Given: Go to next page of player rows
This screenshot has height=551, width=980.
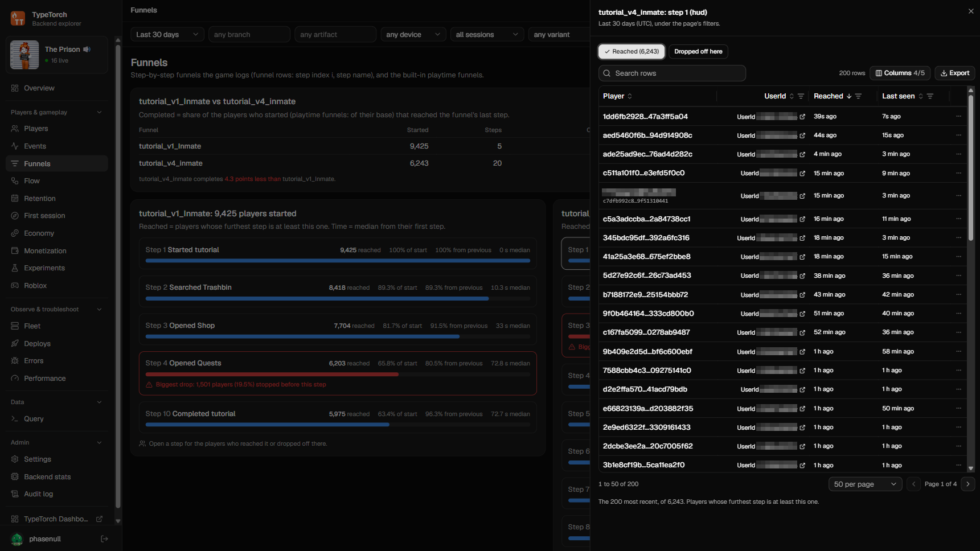Looking at the screenshot, I should tap(967, 484).
